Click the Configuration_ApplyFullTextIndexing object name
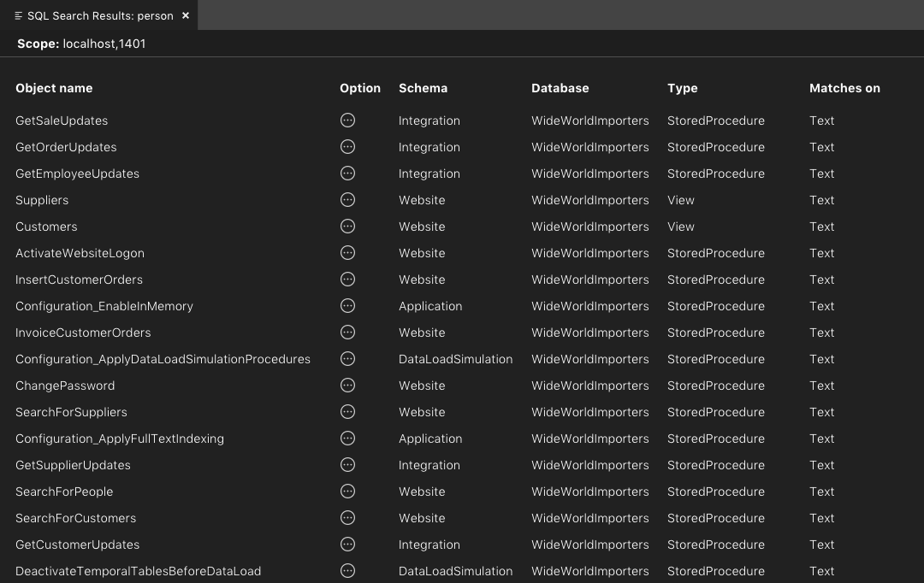Screen dimensions: 924x583 coord(120,439)
